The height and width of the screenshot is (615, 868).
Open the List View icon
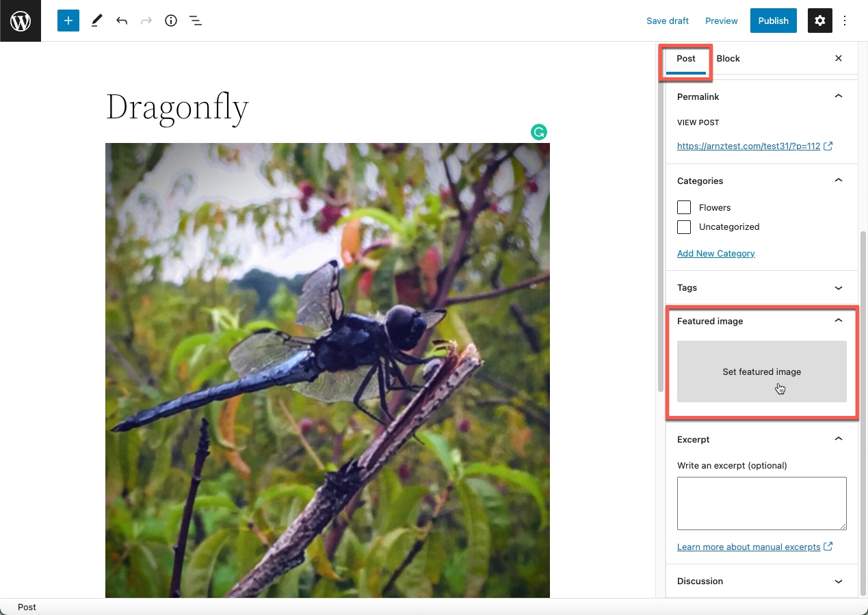[196, 21]
